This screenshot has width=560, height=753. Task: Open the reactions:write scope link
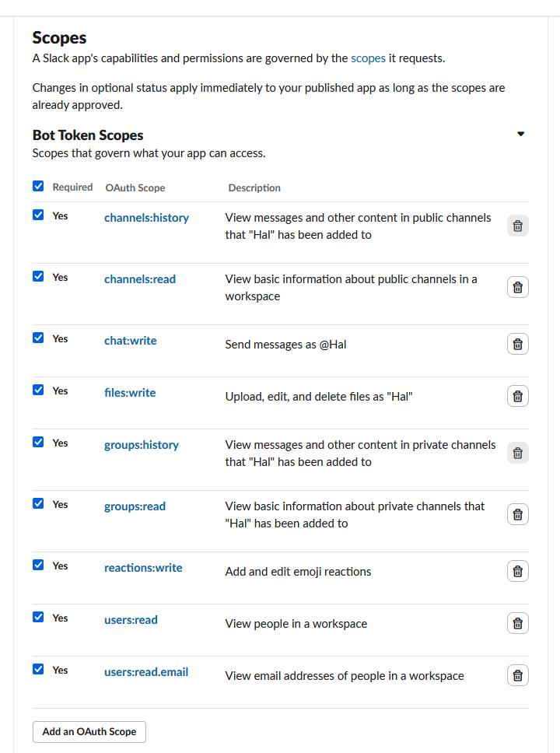pyautogui.click(x=143, y=568)
